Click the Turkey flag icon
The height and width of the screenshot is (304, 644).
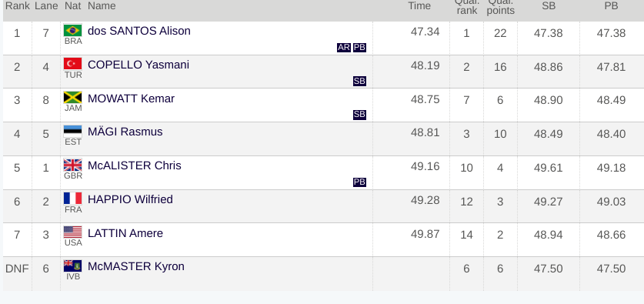tap(72, 64)
